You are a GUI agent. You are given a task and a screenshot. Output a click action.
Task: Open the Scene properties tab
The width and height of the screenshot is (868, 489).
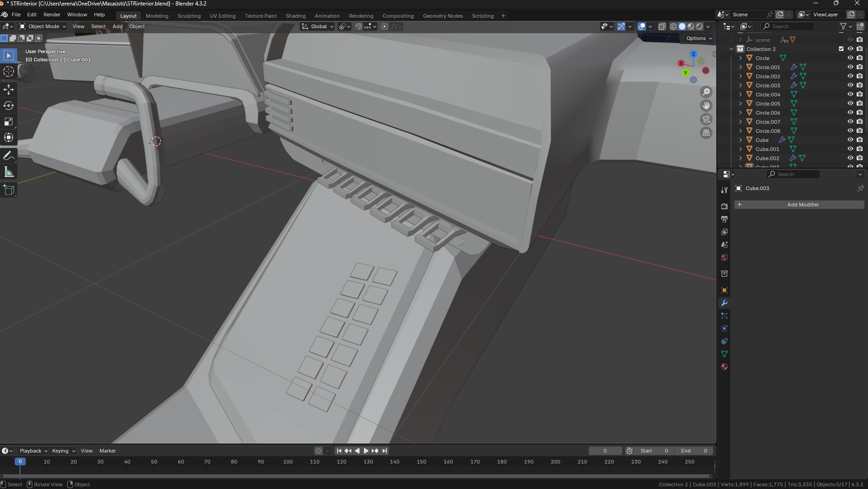point(724,245)
